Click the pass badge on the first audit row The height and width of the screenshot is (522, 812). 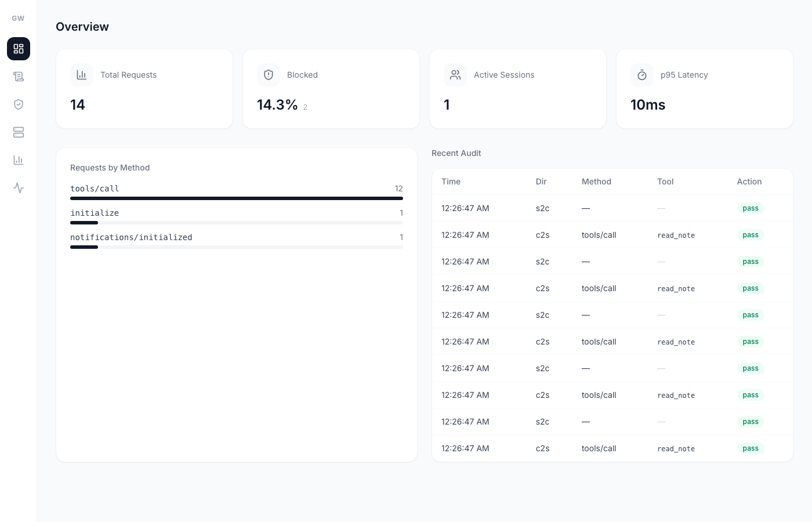(751, 208)
